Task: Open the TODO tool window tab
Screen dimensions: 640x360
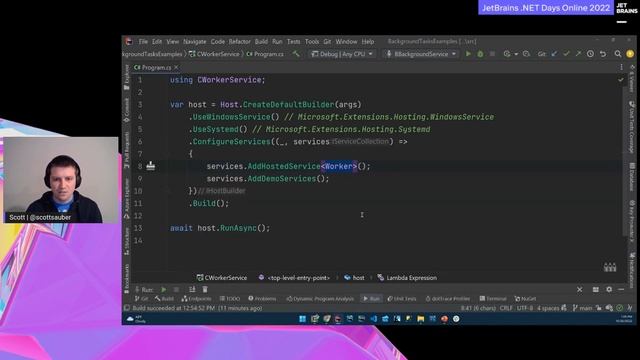Action: pyautogui.click(x=230, y=299)
